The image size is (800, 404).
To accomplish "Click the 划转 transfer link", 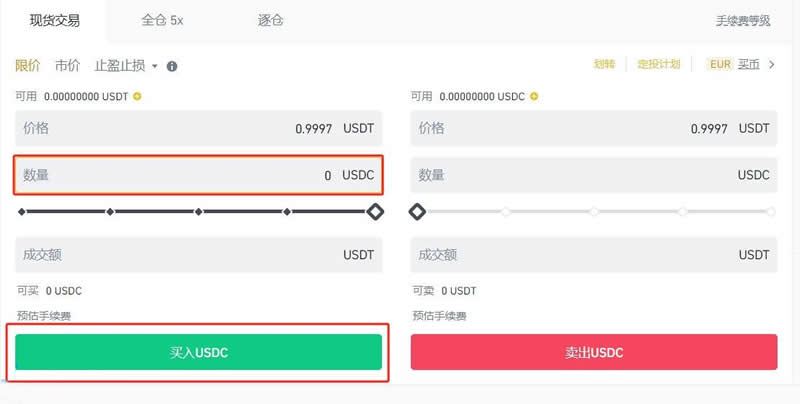I will click(604, 64).
